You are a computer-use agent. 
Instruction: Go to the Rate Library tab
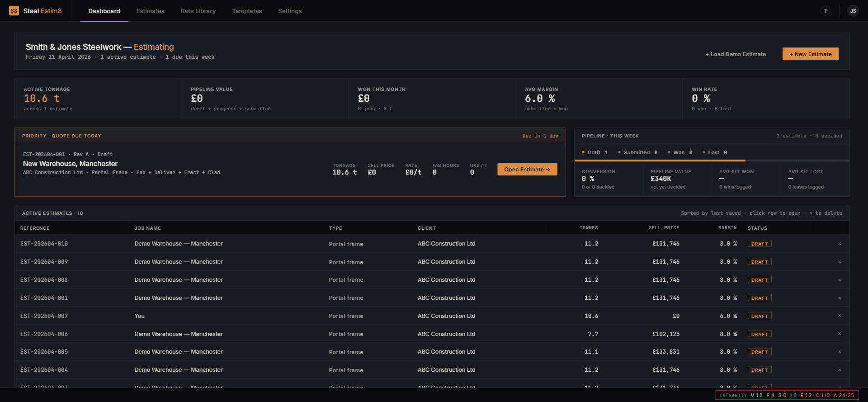(x=198, y=11)
